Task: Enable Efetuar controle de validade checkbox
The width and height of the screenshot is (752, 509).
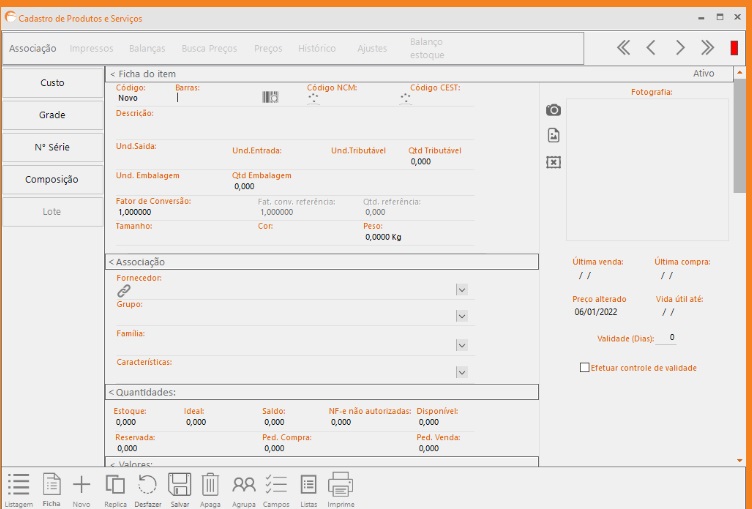Action: (585, 368)
